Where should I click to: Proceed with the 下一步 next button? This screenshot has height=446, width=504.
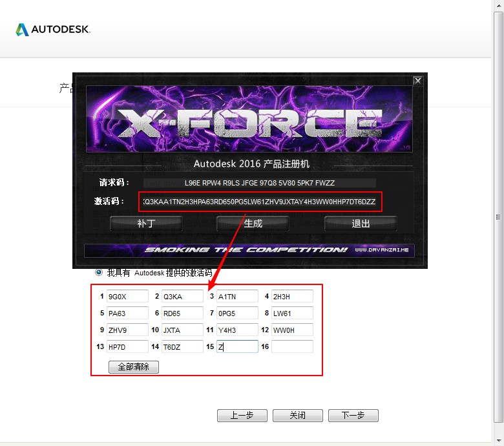(353, 416)
